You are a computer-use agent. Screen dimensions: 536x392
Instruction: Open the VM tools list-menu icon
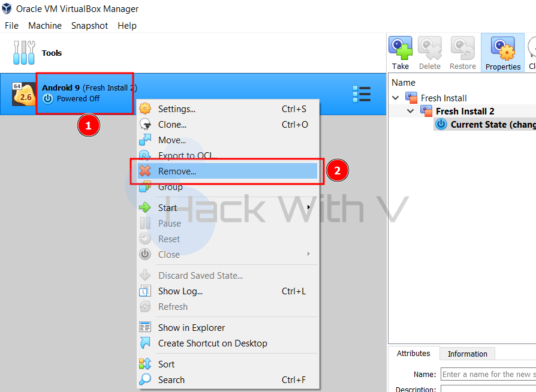click(362, 94)
